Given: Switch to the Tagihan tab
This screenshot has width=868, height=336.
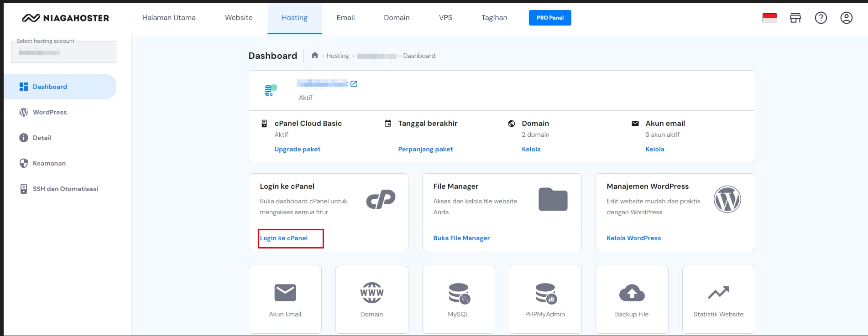Looking at the screenshot, I should pos(494,18).
